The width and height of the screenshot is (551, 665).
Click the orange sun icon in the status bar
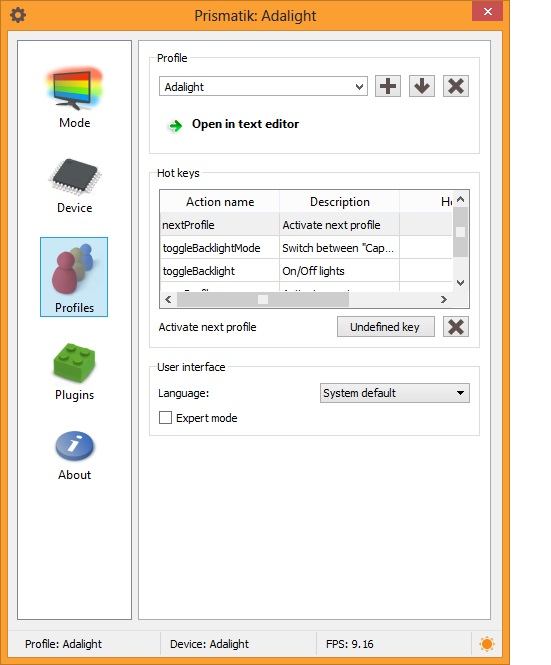487,644
